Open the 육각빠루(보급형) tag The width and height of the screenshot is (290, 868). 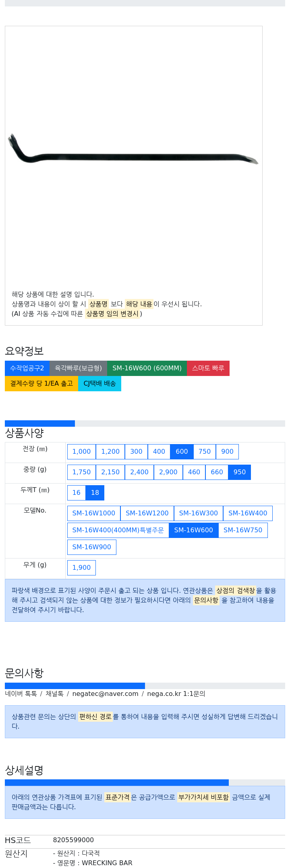78,368
